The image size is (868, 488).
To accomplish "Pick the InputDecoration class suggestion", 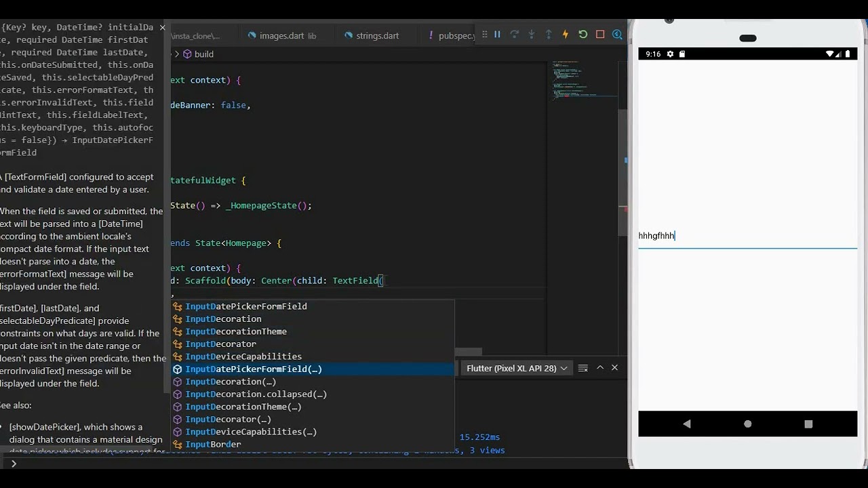I will click(313, 319).
